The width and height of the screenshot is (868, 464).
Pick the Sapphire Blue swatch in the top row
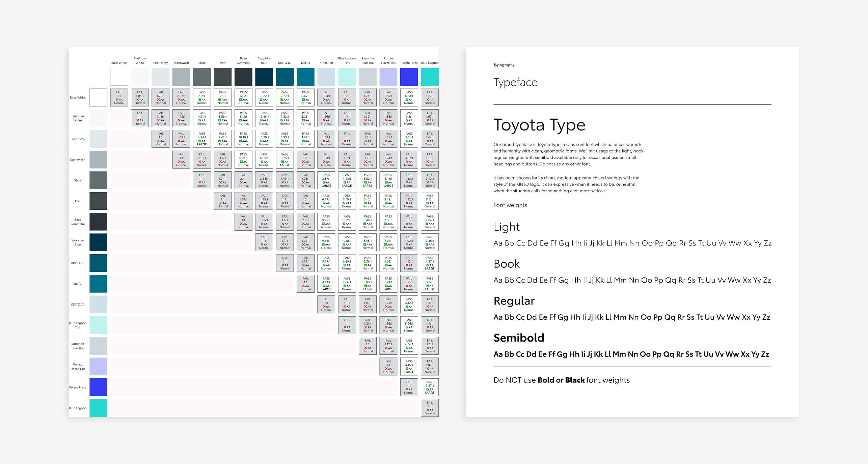(264, 77)
